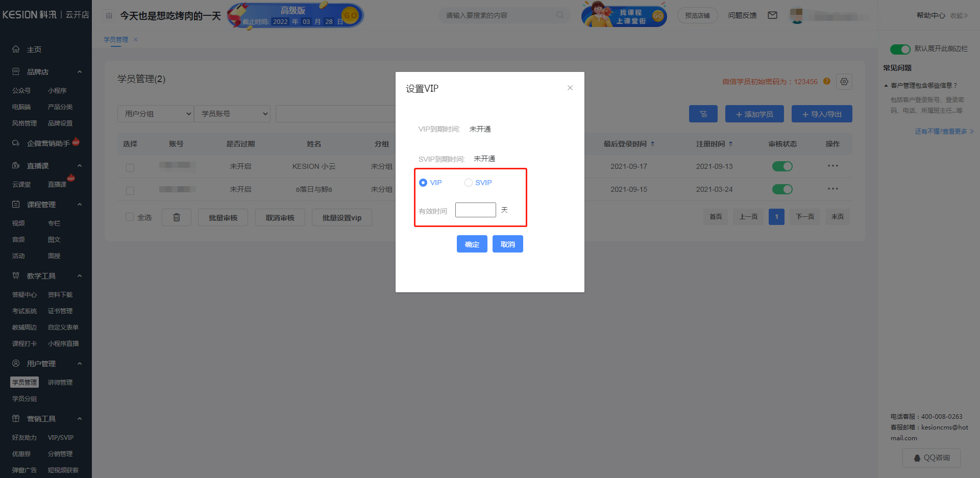The width and height of the screenshot is (980, 478).
Task: Open the 用户分组 dropdown
Action: (x=156, y=114)
